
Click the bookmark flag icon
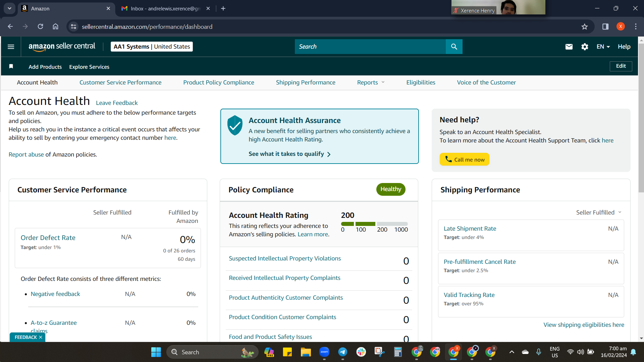[11, 66]
